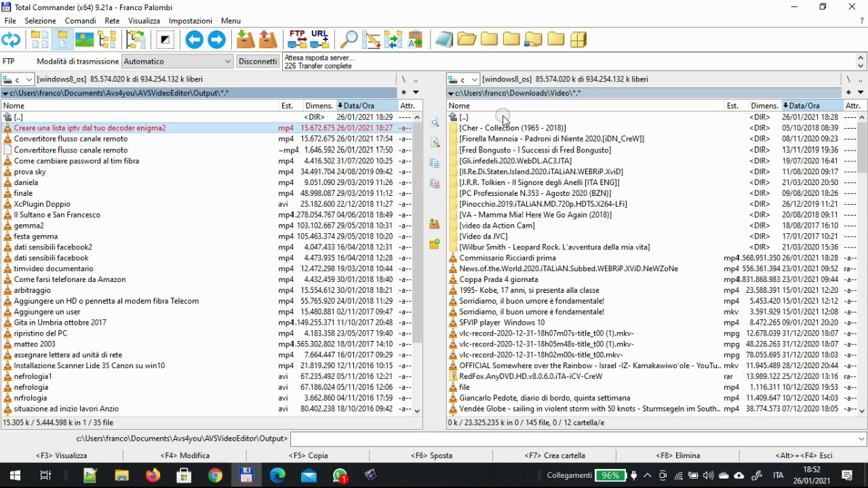Click the yellow grid package toolbar icon
Screen dimensions: 868x488
tap(578, 40)
